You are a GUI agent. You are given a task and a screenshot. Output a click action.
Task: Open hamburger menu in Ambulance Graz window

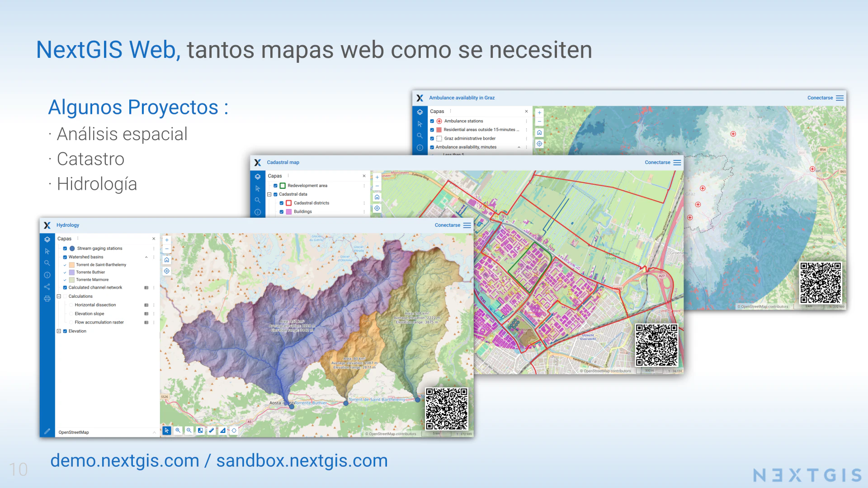(x=840, y=98)
